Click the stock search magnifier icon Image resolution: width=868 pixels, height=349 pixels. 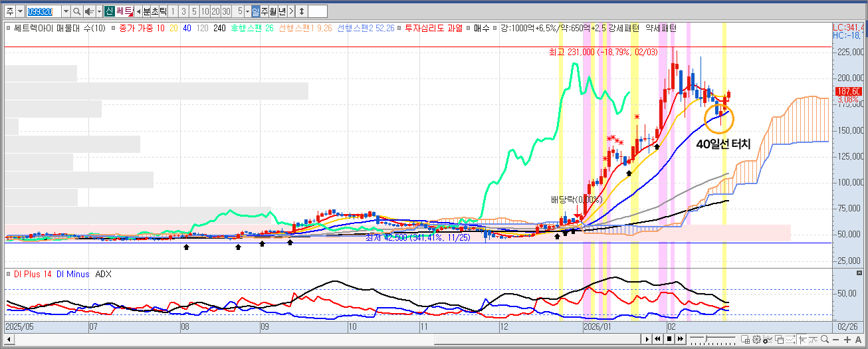pyautogui.click(x=76, y=11)
